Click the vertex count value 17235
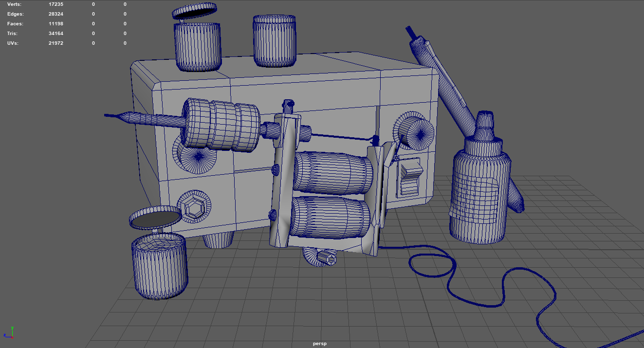The image size is (644, 348). tap(56, 4)
